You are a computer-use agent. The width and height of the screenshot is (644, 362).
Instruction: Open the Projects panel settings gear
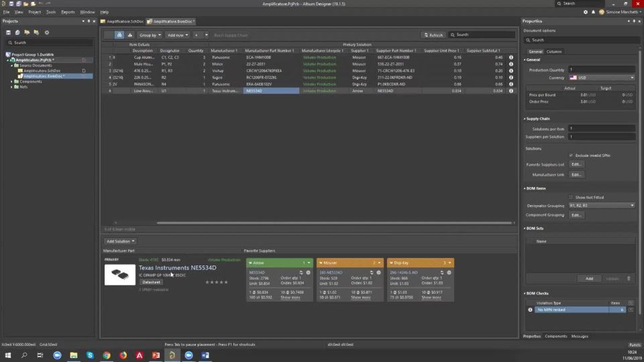coord(47,32)
